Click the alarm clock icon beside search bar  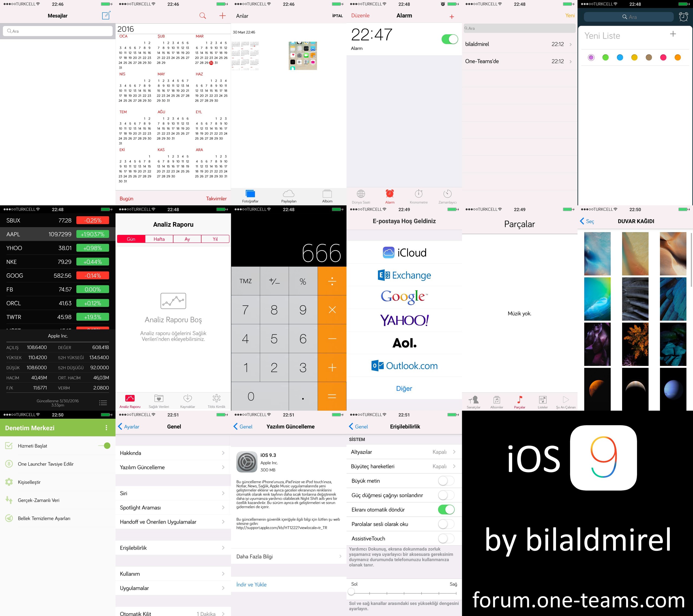[684, 17]
